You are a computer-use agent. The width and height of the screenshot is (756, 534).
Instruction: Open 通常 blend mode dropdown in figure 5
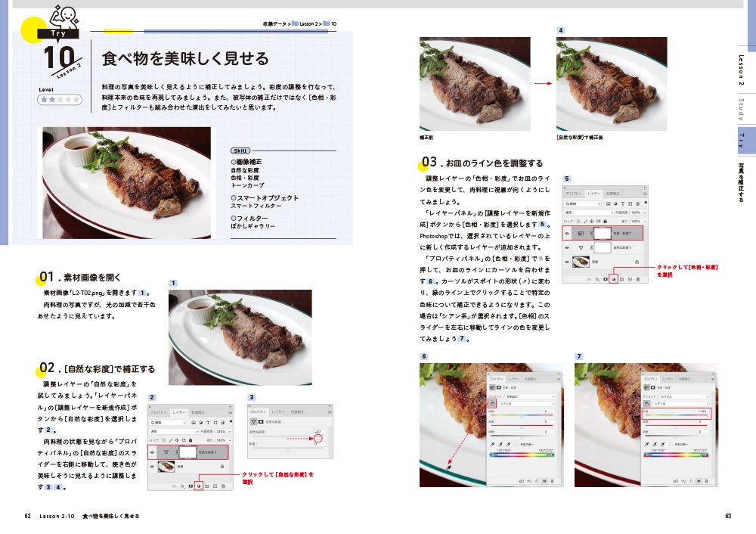[x=588, y=213]
